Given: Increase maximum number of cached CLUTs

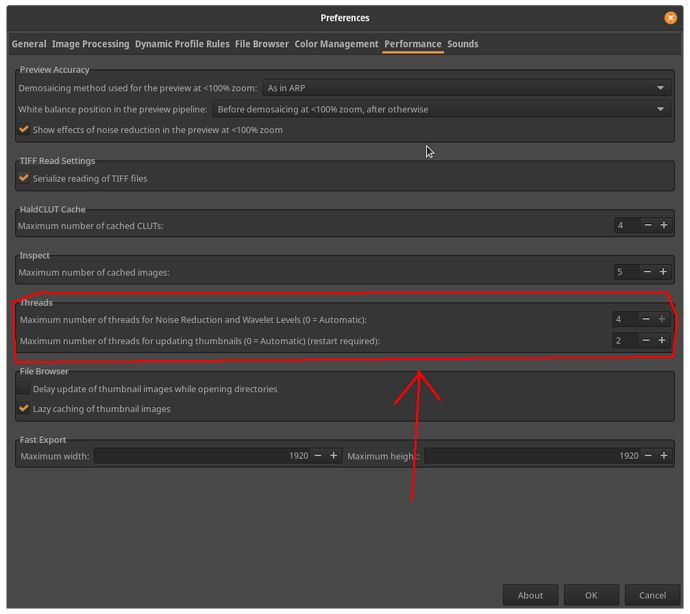Looking at the screenshot, I should point(663,226).
